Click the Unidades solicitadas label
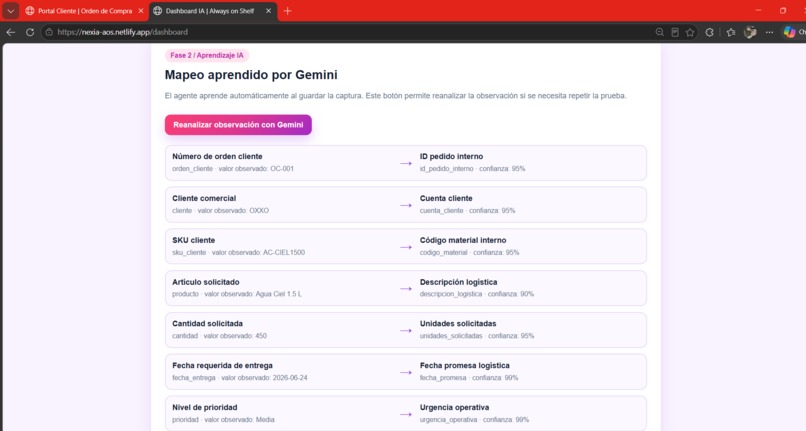The width and height of the screenshot is (806, 431). tap(458, 324)
